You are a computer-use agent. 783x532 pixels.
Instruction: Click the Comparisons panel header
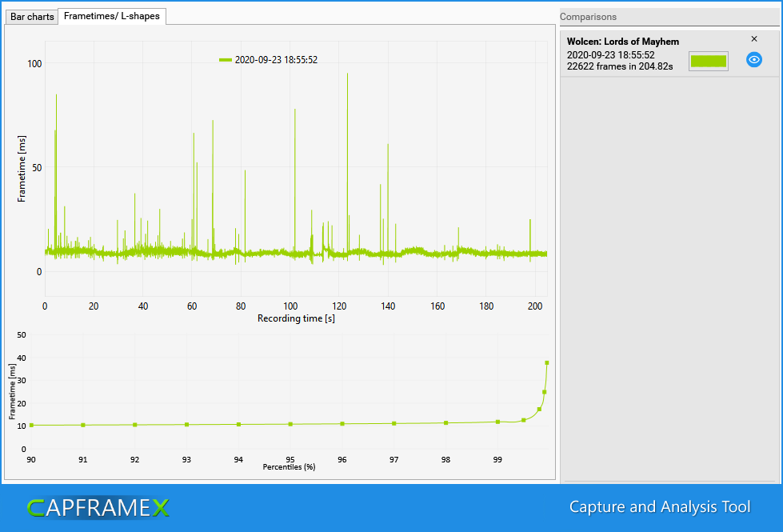coord(669,17)
